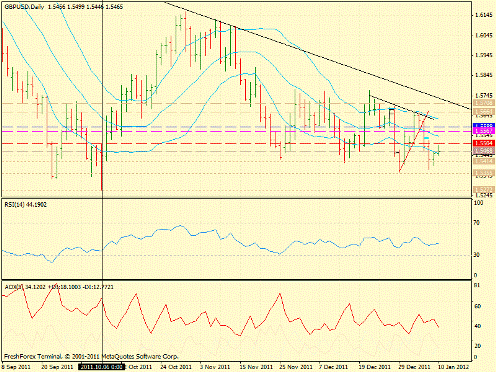Click the highlighted crosshair date label
The image size is (496, 372).
pyautogui.click(x=101, y=367)
